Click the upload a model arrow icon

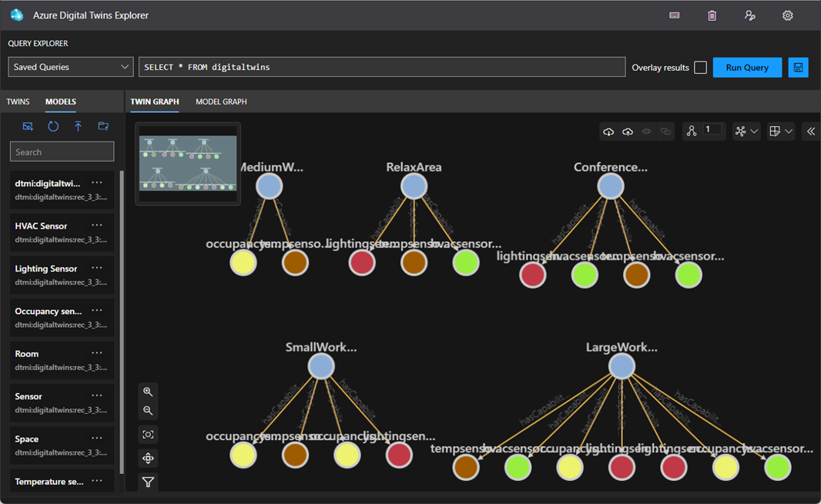coord(78,126)
